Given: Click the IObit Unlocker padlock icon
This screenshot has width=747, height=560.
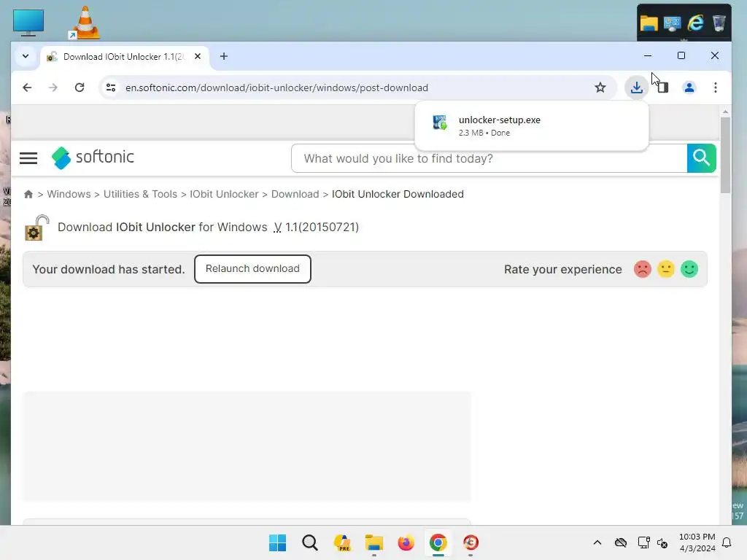Looking at the screenshot, I should pyautogui.click(x=36, y=227).
